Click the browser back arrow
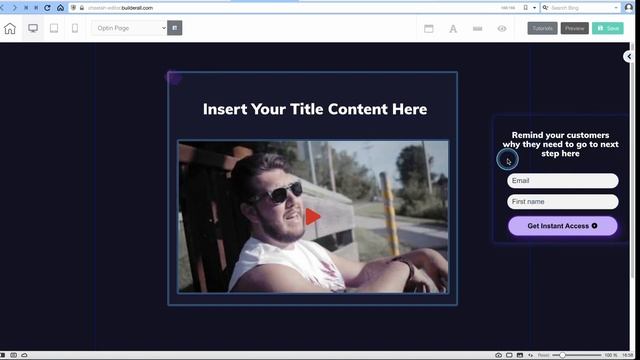 pyautogui.click(x=2, y=8)
